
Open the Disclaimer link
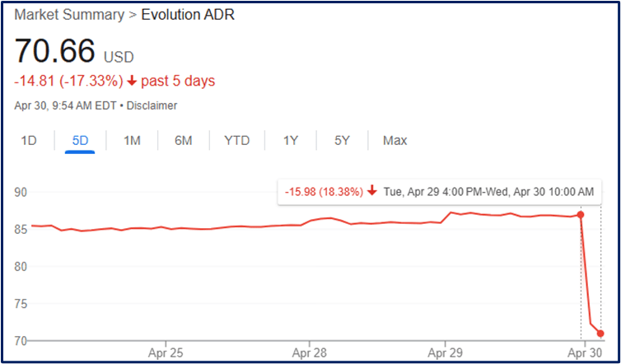(x=152, y=105)
